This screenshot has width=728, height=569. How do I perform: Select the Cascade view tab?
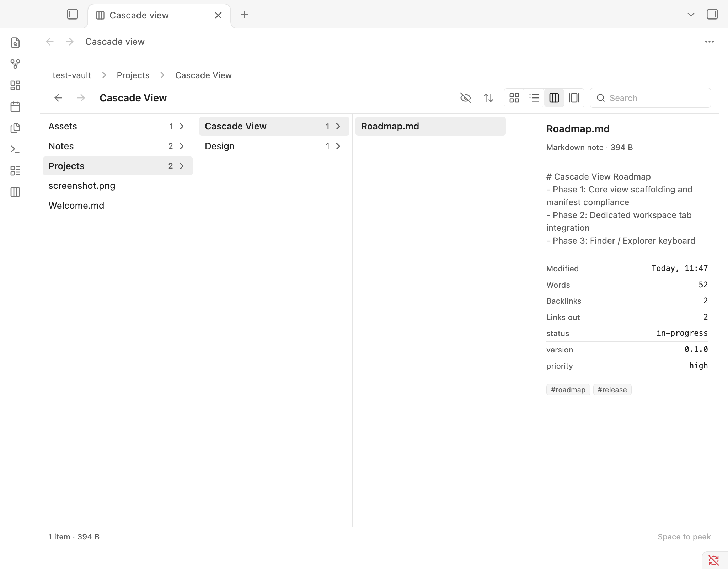(159, 15)
